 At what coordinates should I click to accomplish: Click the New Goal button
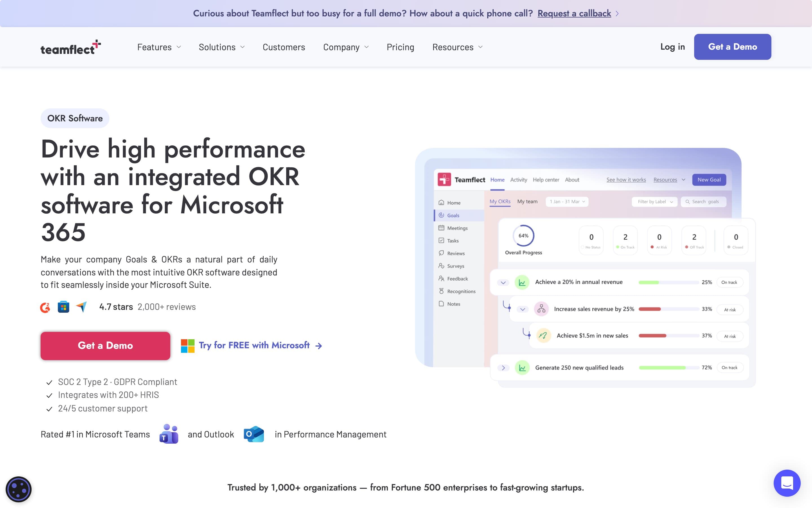click(x=709, y=180)
